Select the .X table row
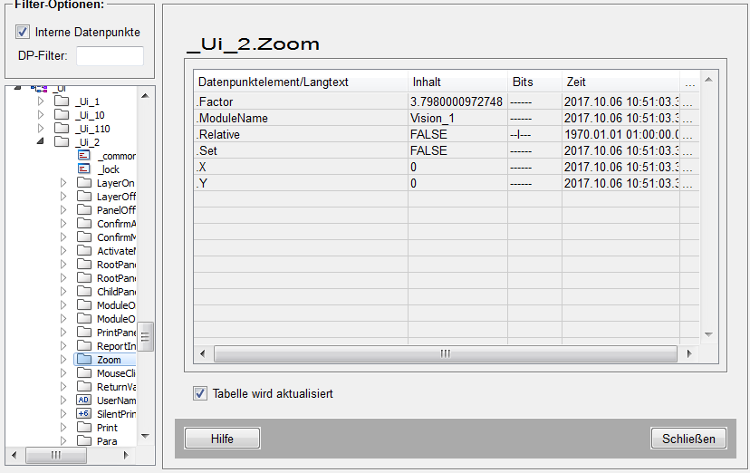 click(x=446, y=167)
